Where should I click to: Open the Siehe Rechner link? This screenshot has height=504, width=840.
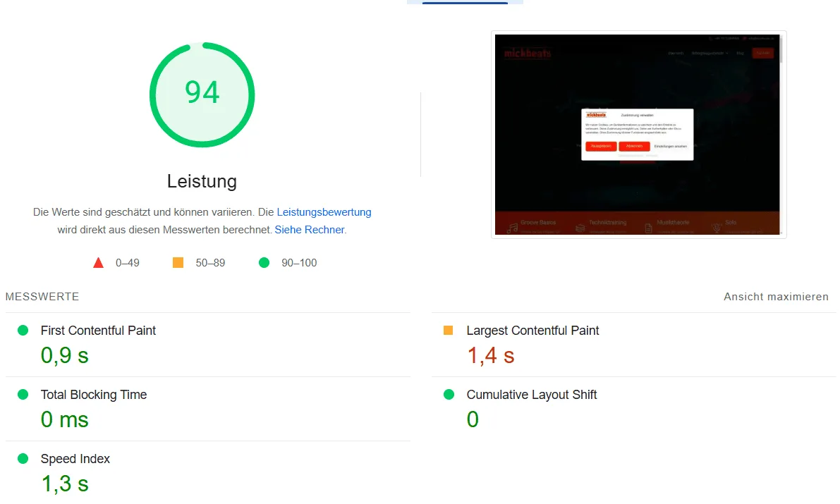[309, 230]
